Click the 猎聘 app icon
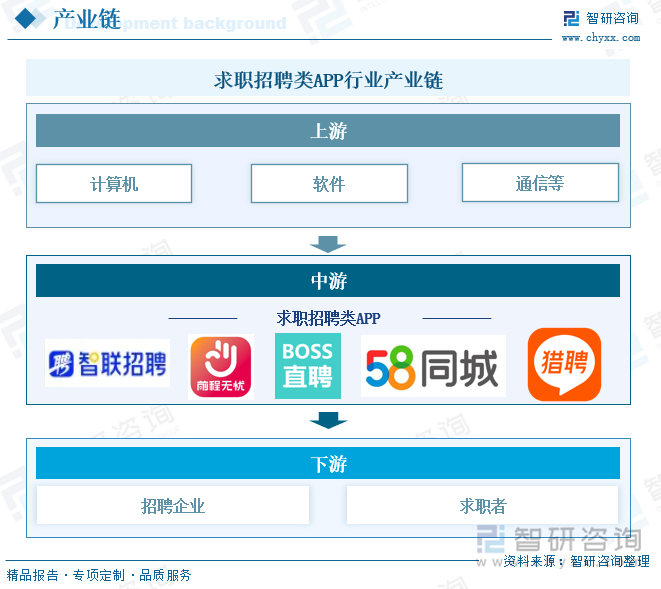Screen dimensions: 661x589 (x=564, y=364)
